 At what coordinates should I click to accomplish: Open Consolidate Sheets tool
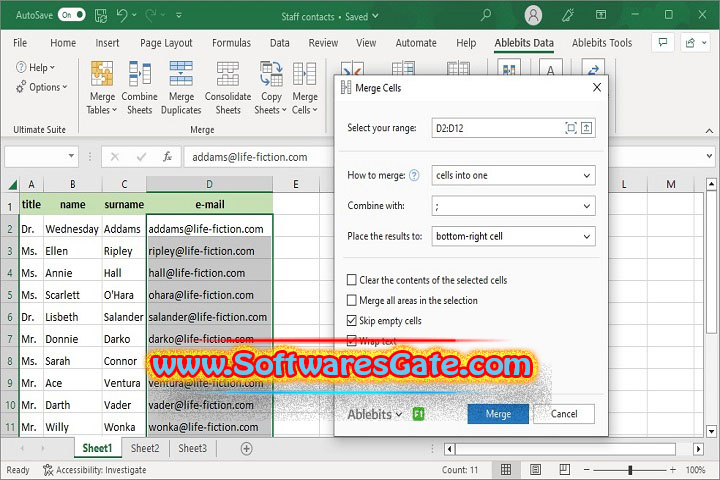coord(228,73)
